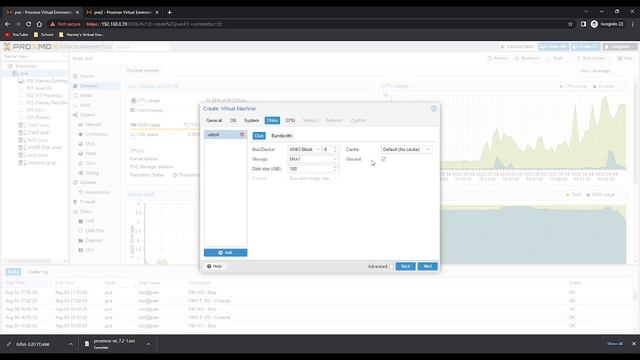This screenshot has width=640, height=360.
Task: Delete the virtio0 disk with trash icon
Action: pyautogui.click(x=242, y=135)
